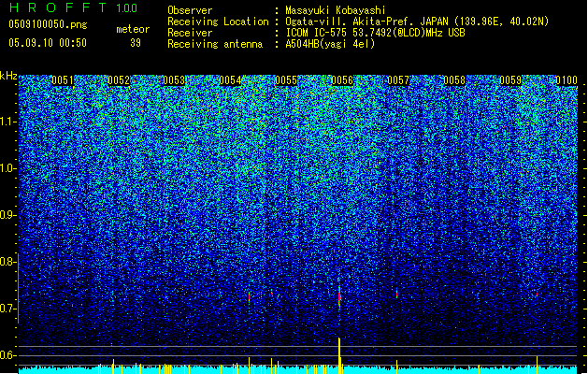The height and width of the screenshot is (374, 588).
Task: Click the red meteor echo near 0054
Action: [x=249, y=296]
